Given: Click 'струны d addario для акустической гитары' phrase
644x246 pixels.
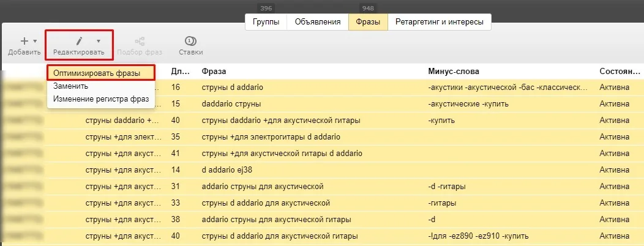Looking at the screenshot, I should pyautogui.click(x=280, y=236).
